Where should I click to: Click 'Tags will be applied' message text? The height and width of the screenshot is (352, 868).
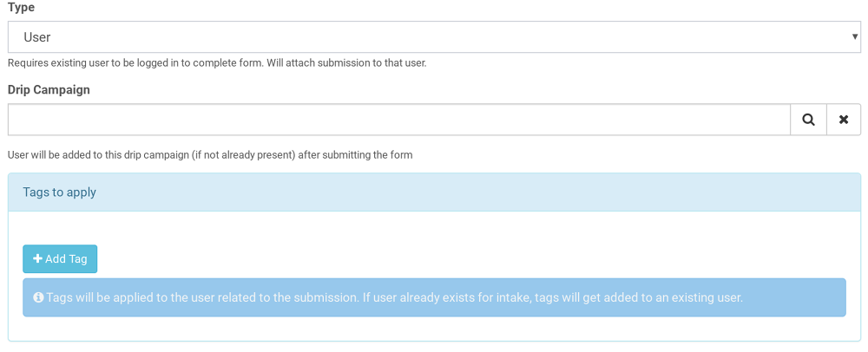(201, 297)
